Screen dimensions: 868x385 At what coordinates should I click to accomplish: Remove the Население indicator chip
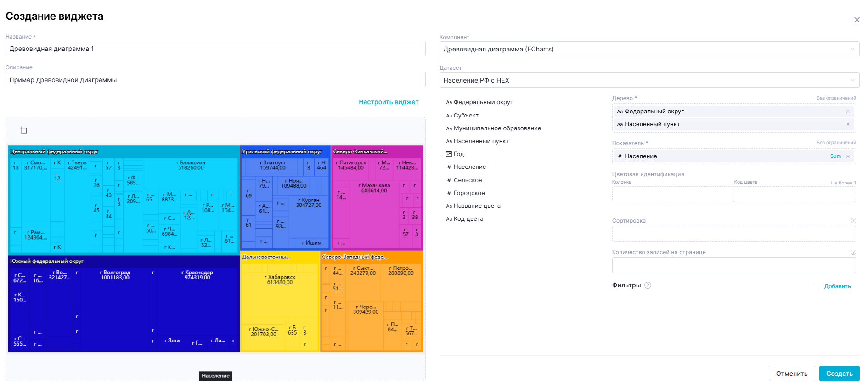(848, 156)
